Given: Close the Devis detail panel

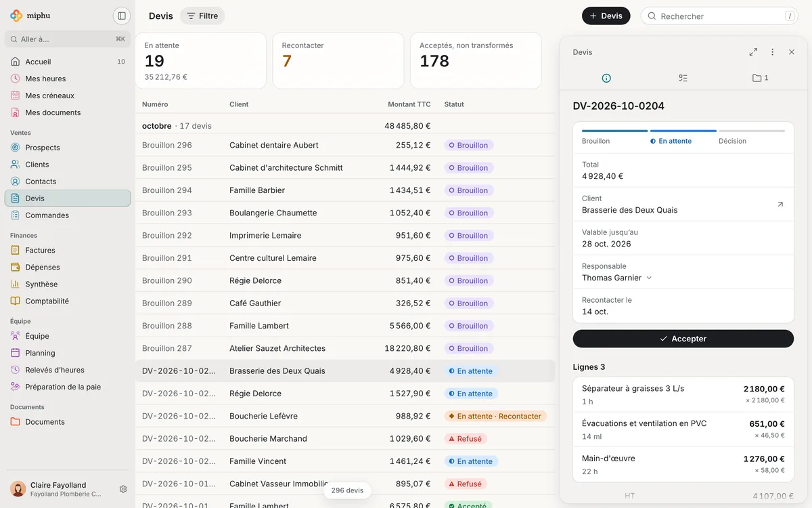Looking at the screenshot, I should pyautogui.click(x=792, y=52).
